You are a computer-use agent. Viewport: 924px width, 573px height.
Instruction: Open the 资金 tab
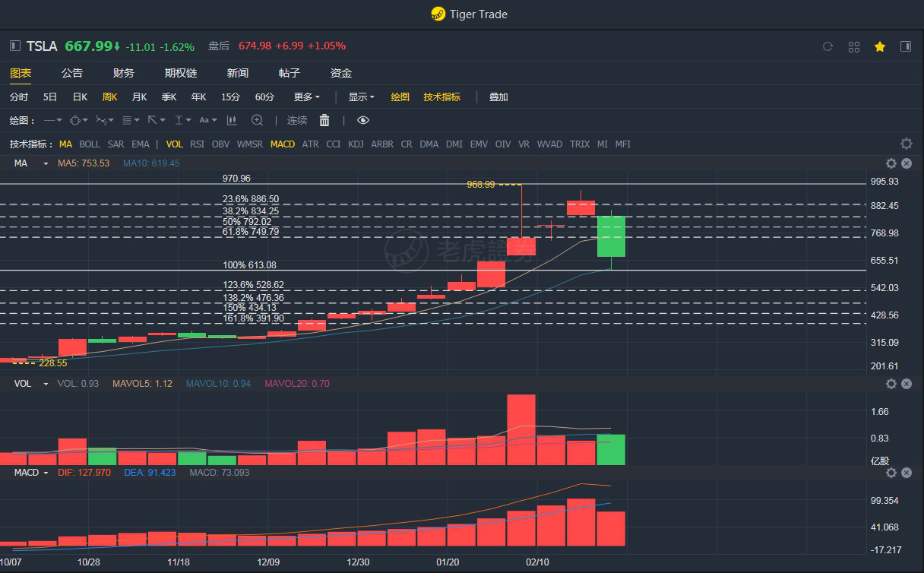341,73
